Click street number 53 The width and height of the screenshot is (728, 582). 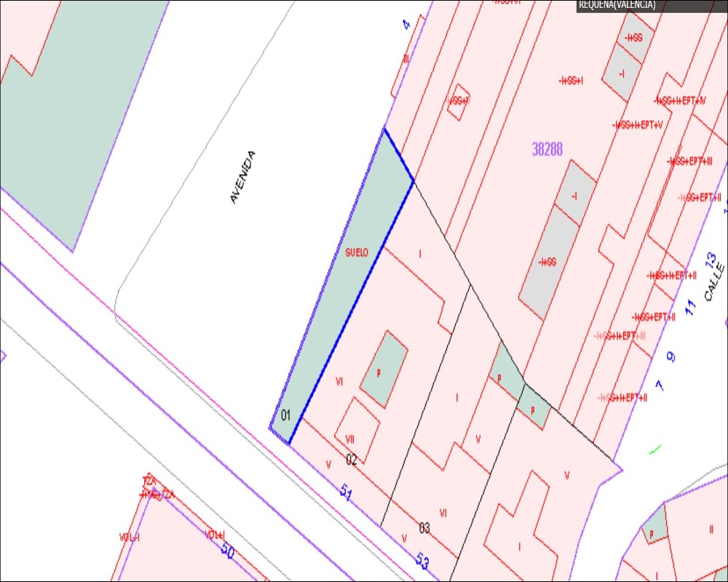tap(422, 559)
